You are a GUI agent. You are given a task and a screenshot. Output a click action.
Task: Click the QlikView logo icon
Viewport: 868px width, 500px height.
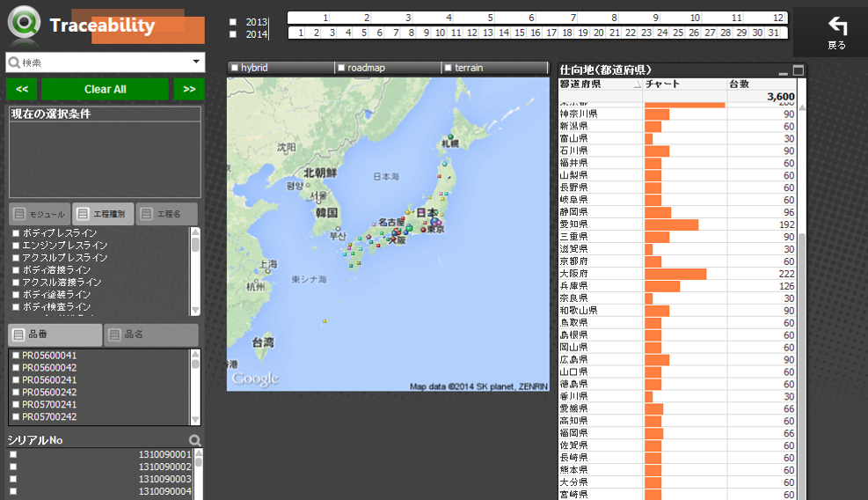click(x=24, y=23)
